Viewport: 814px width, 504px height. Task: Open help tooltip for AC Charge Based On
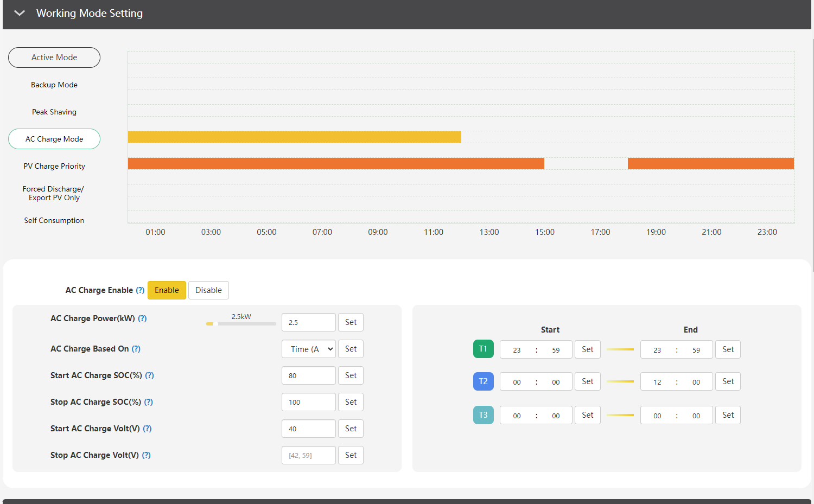point(136,349)
